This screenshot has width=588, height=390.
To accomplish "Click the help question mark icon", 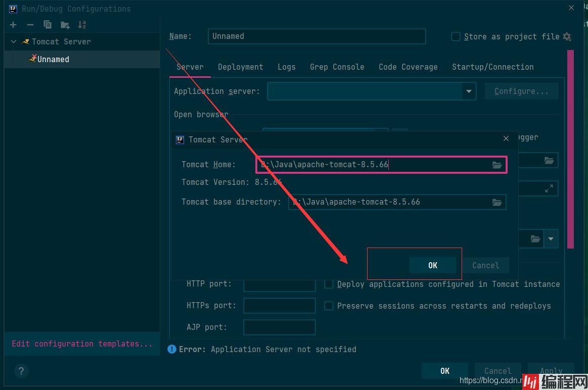I will pyautogui.click(x=21, y=371).
